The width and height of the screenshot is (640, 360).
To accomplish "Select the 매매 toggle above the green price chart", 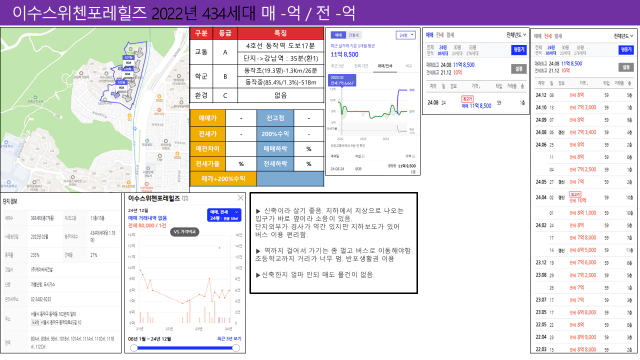I will pyautogui.click(x=338, y=35).
